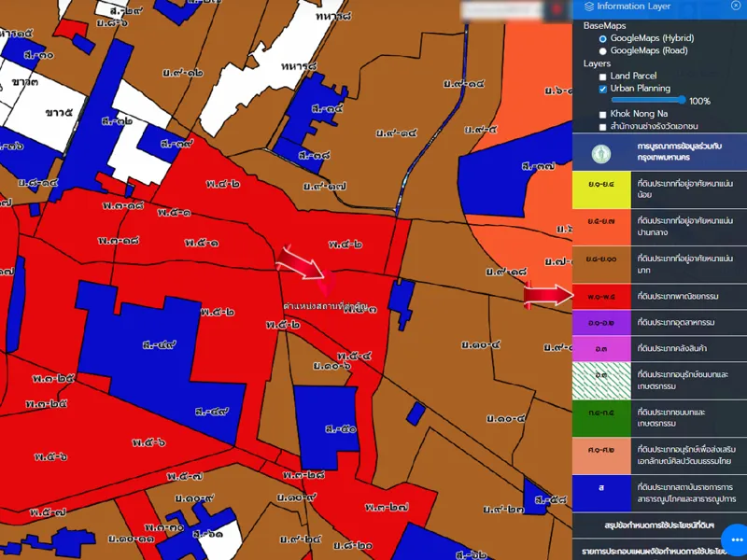
Task: Click the dark green ก.๔-ก.๕ legend swatch
Action: pyautogui.click(x=601, y=413)
